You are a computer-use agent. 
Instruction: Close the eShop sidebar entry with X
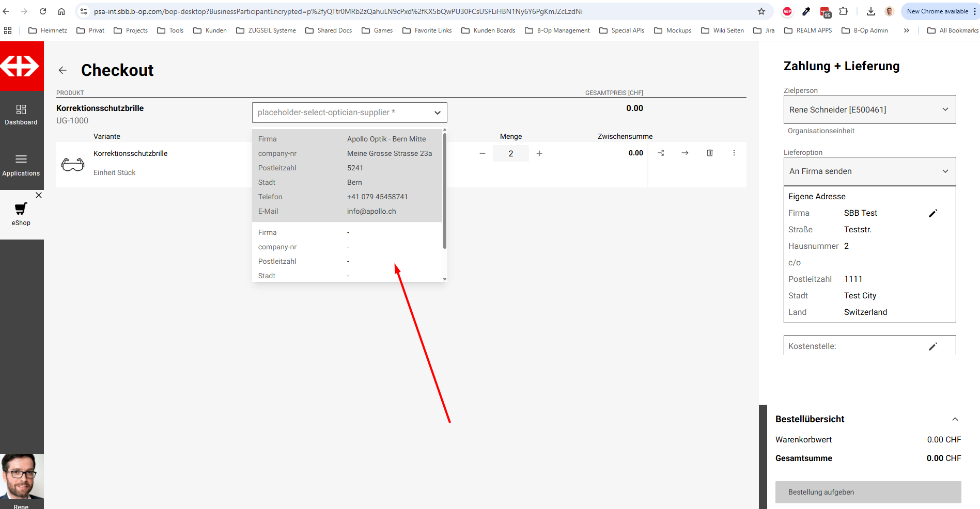click(x=39, y=195)
